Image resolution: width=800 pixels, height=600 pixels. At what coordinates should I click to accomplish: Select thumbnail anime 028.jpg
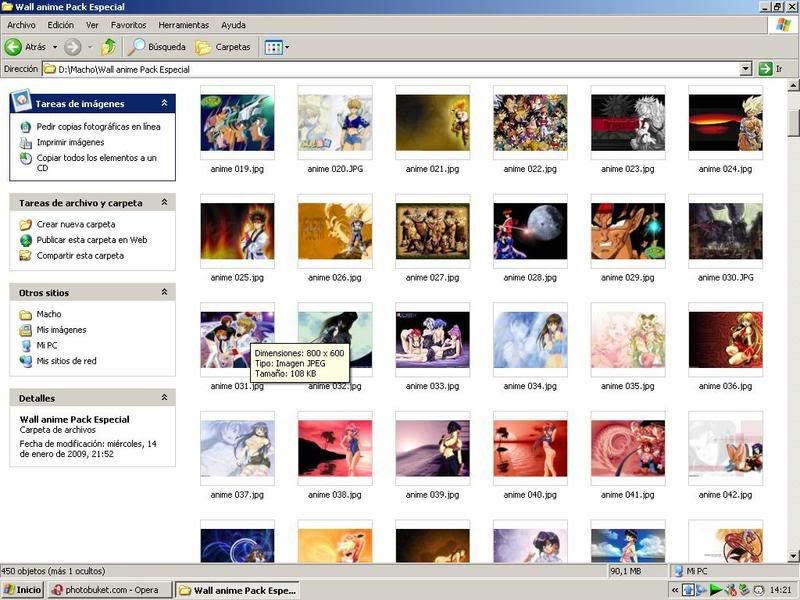[530, 231]
